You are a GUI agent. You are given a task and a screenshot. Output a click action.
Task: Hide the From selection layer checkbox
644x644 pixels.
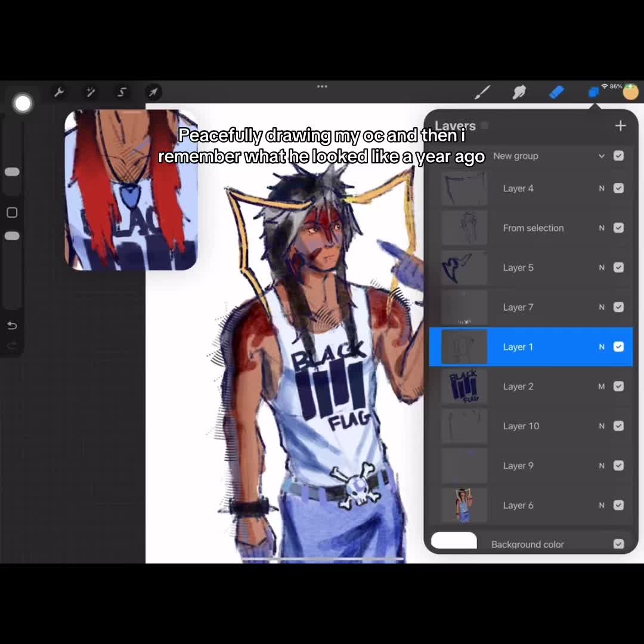[x=618, y=228]
